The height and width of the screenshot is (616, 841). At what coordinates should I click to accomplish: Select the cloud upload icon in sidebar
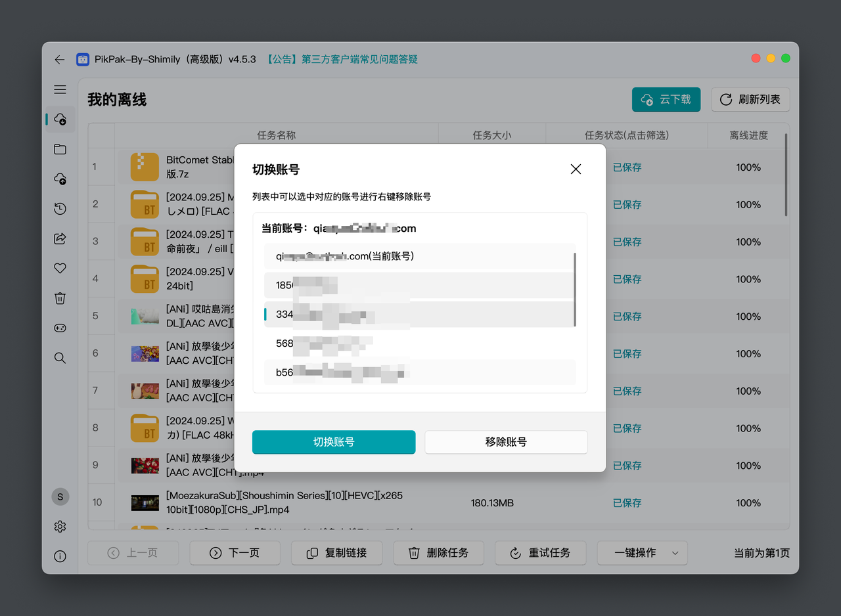[x=60, y=179]
